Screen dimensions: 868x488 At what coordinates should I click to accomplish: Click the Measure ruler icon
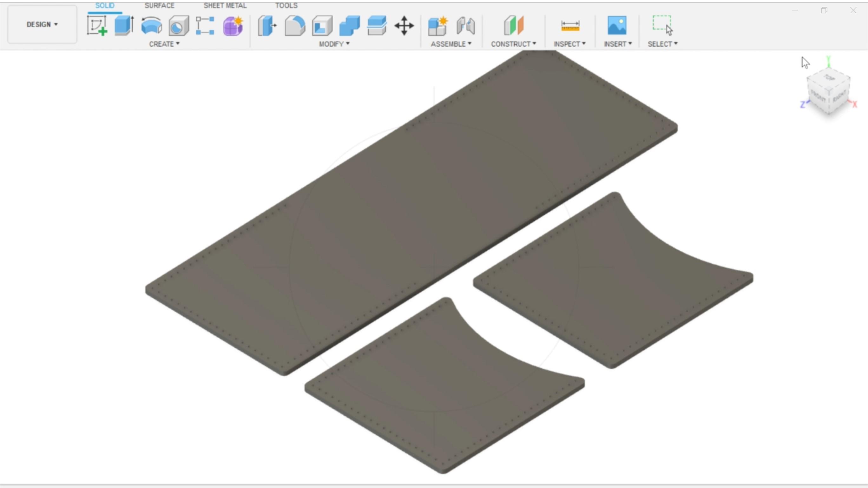point(570,26)
